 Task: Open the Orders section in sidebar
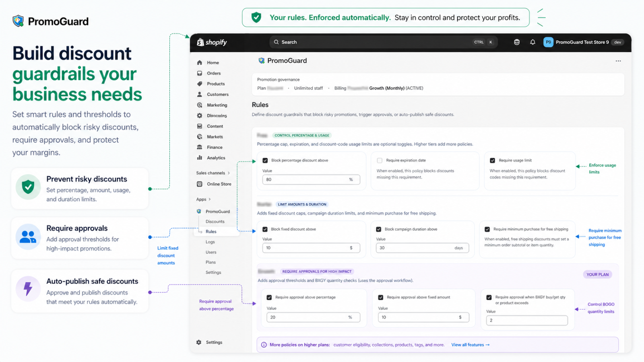(214, 73)
